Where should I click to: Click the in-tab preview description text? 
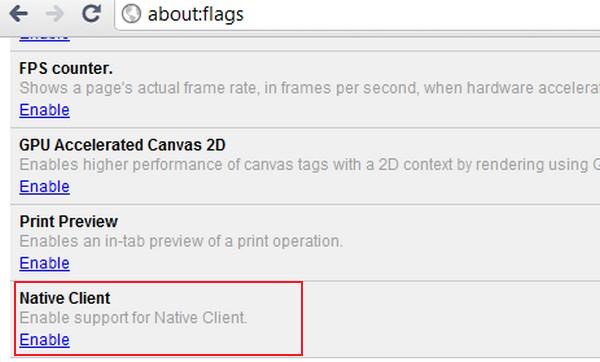pos(181,241)
